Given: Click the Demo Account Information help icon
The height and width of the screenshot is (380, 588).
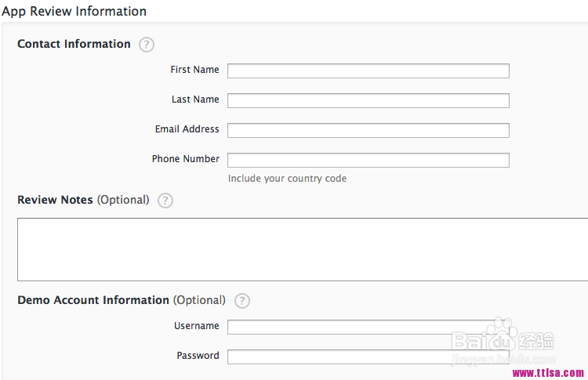Looking at the screenshot, I should pos(242,301).
